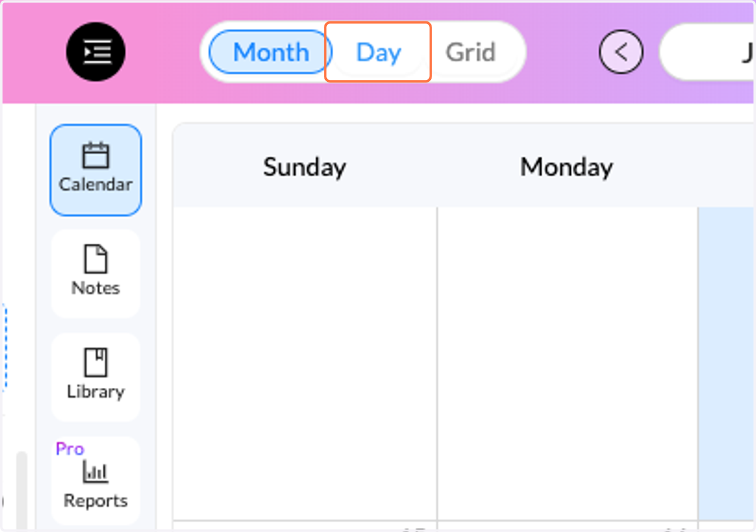This screenshot has height=532, width=756.
Task: Select the blue highlighted day cell
Action: 727,363
